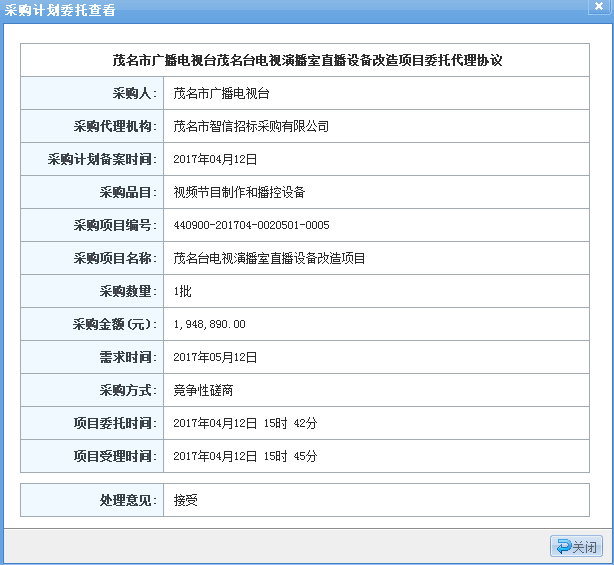Click the agreement title heading of the table
The width and height of the screenshot is (614, 565).
[x=307, y=60]
